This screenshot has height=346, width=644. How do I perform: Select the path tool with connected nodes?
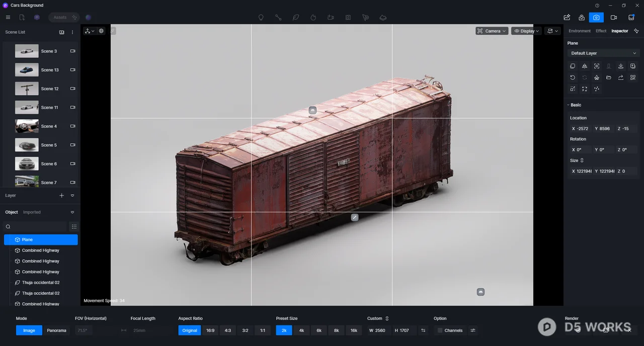(x=278, y=17)
